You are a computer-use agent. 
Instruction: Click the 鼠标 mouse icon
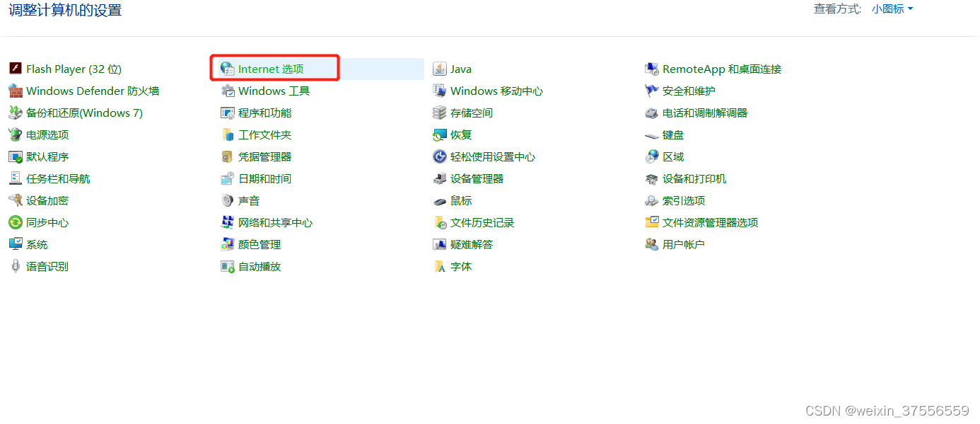coord(439,200)
